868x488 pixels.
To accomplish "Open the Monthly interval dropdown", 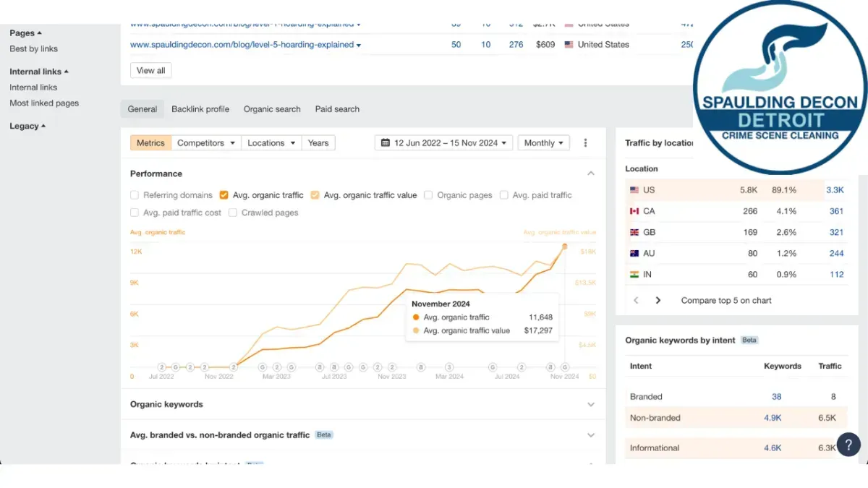I will tap(543, 143).
